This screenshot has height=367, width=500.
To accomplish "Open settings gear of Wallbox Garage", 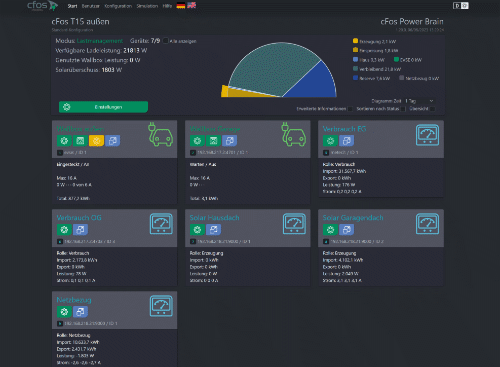I will [197, 141].
